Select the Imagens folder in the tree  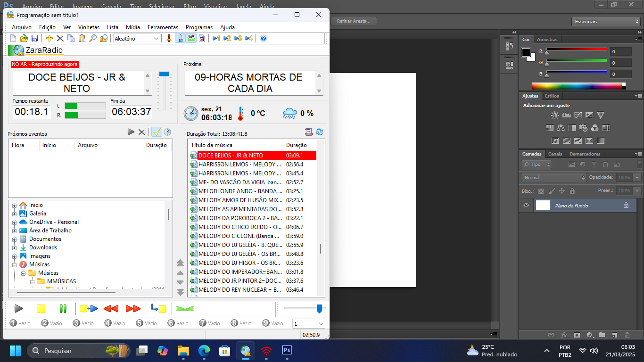40,256
